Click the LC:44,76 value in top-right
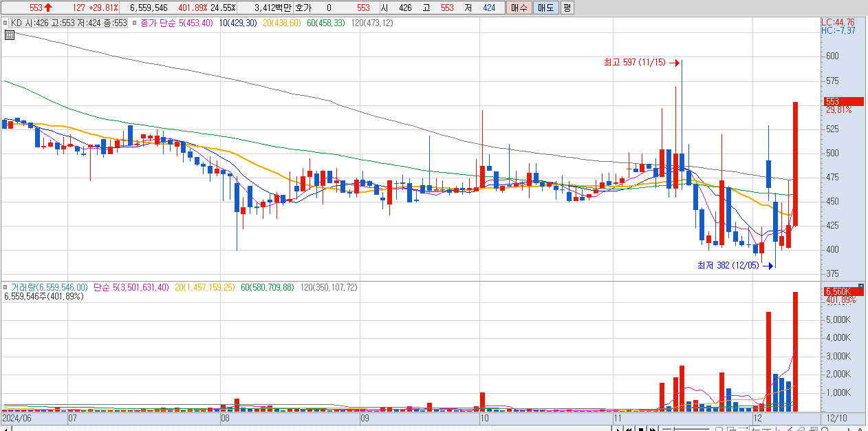The image size is (868, 431). [x=837, y=23]
